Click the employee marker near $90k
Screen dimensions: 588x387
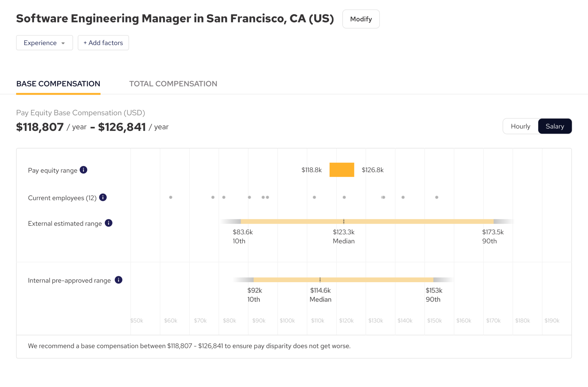pos(249,197)
